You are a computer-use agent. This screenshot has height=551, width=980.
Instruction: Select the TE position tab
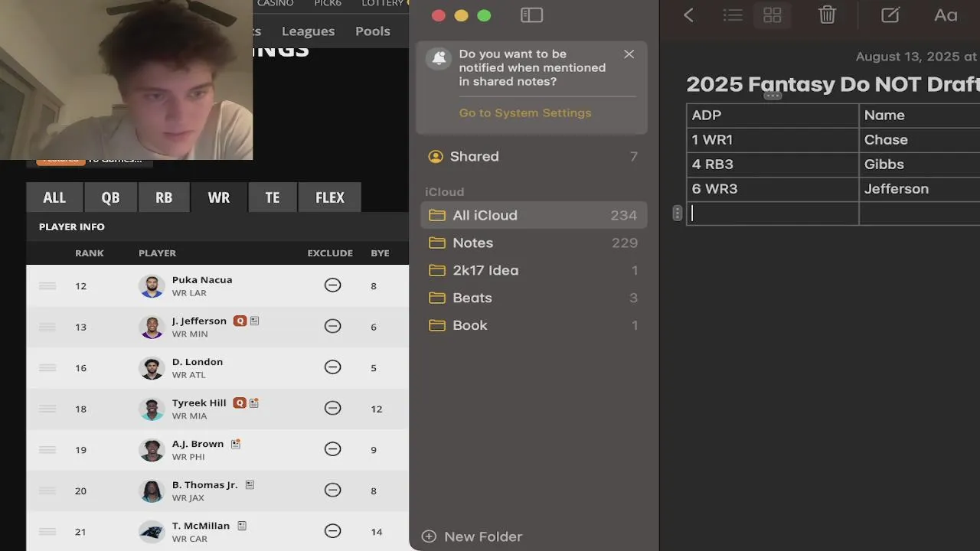click(x=273, y=197)
